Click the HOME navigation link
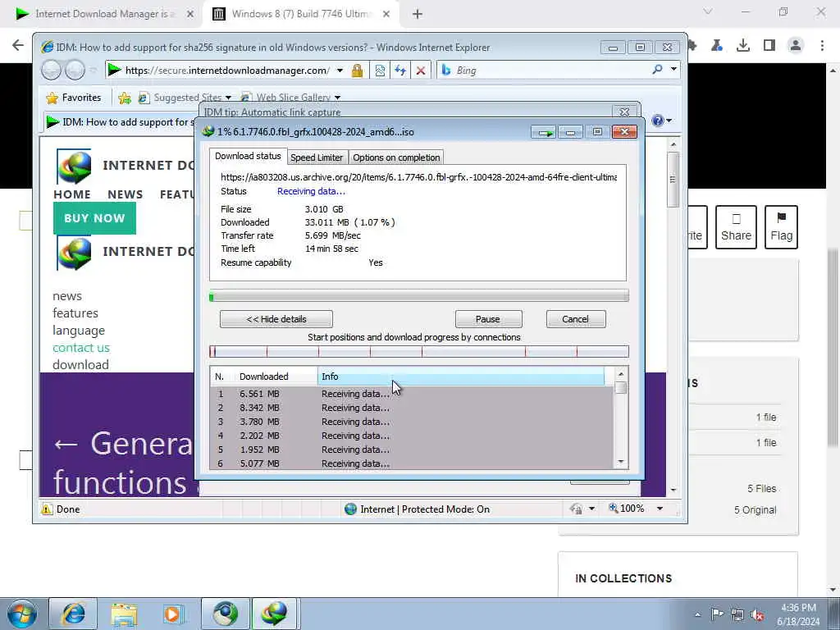The width and height of the screenshot is (840, 630). [72, 194]
